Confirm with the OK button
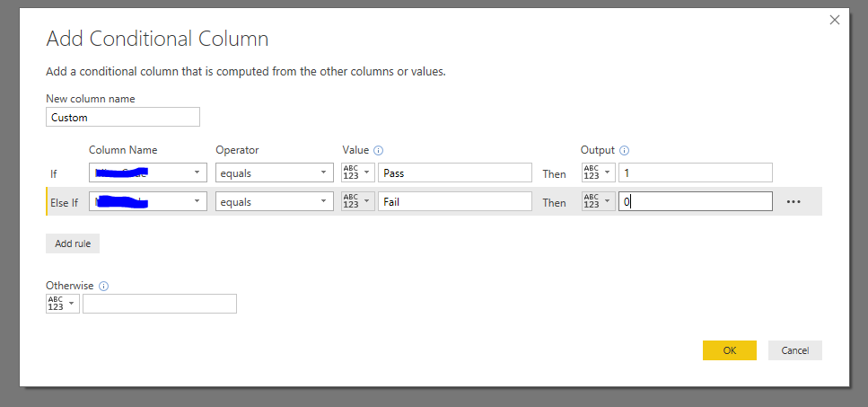 (730, 350)
